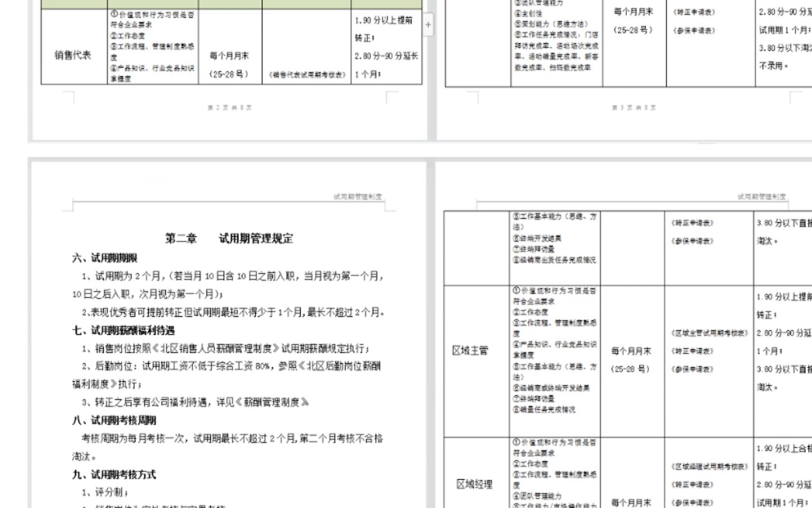
Task: Click the 第2页共8页 page footer
Action: [229, 108]
